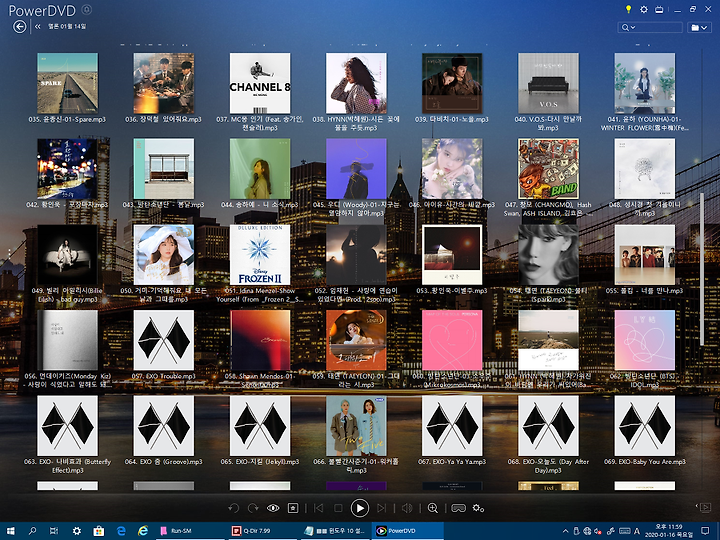Viewport: 720px width, 540px height.
Task: Launch Edge browser from the taskbar
Action: click(121, 531)
